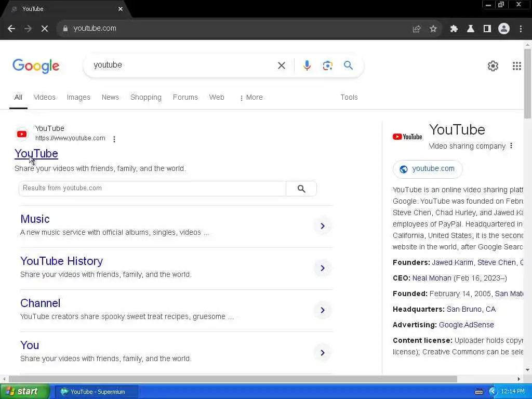Close the YouTube browser tab
Screen dimensions: 532x399
(121, 9)
